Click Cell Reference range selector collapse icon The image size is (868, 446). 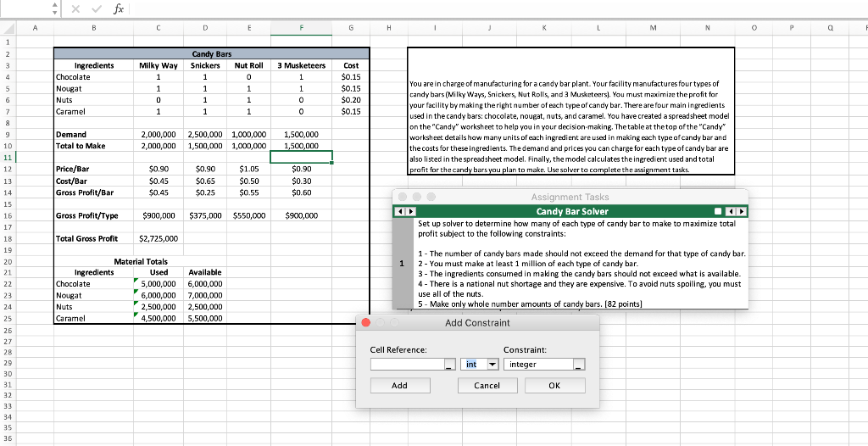pos(449,365)
